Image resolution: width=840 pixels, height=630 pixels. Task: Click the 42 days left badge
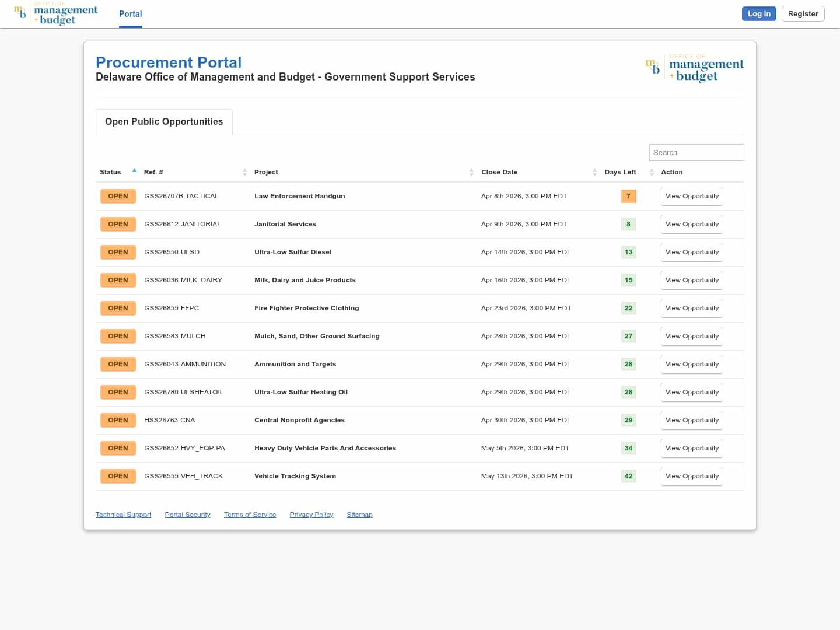click(x=628, y=477)
